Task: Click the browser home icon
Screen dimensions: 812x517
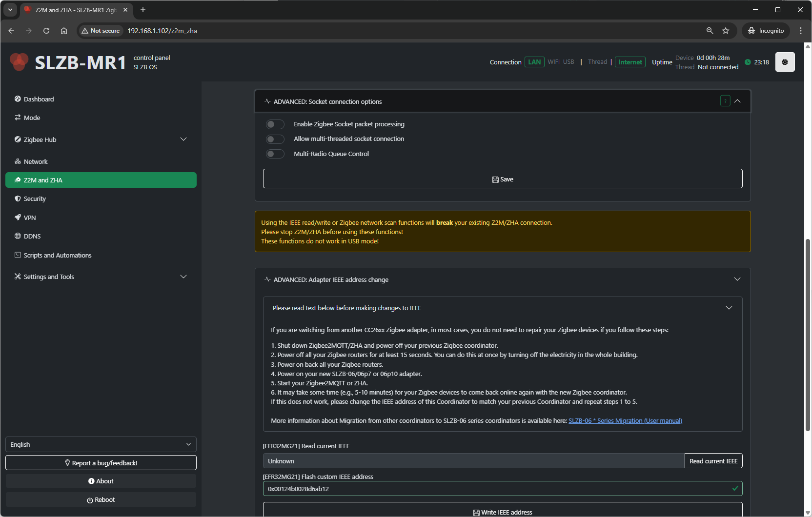Action: (x=64, y=31)
